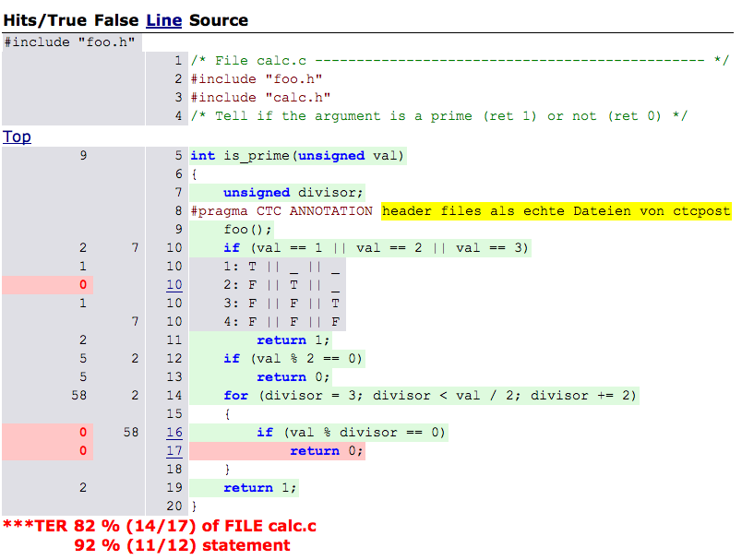
Task: Click the 92 % statement coverage text
Action: (x=182, y=545)
